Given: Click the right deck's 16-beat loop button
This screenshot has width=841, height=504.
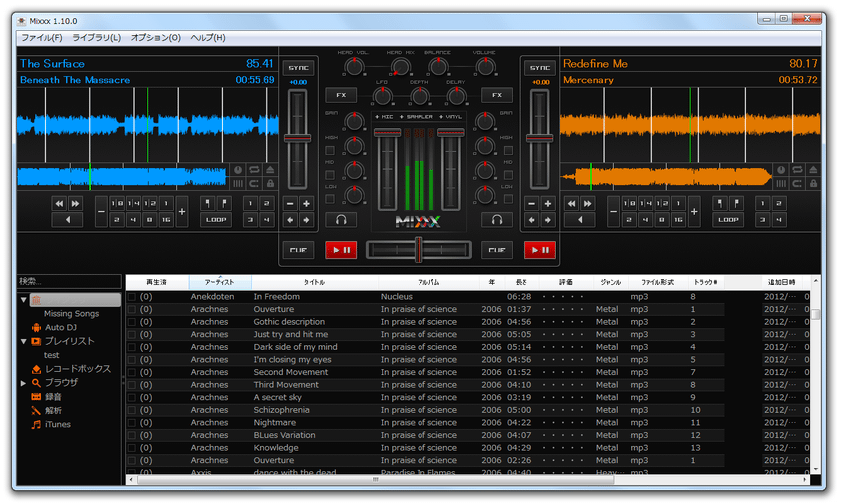Looking at the screenshot, I should click(678, 220).
